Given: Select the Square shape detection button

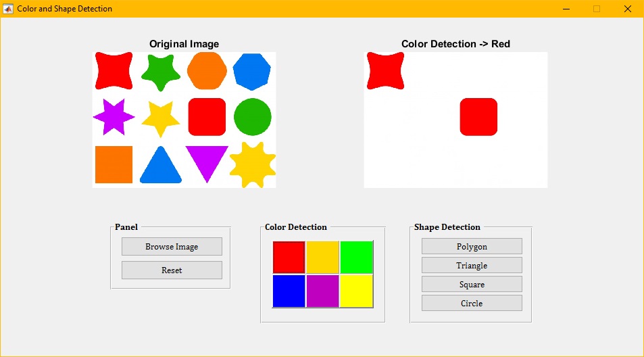Looking at the screenshot, I should [x=472, y=285].
